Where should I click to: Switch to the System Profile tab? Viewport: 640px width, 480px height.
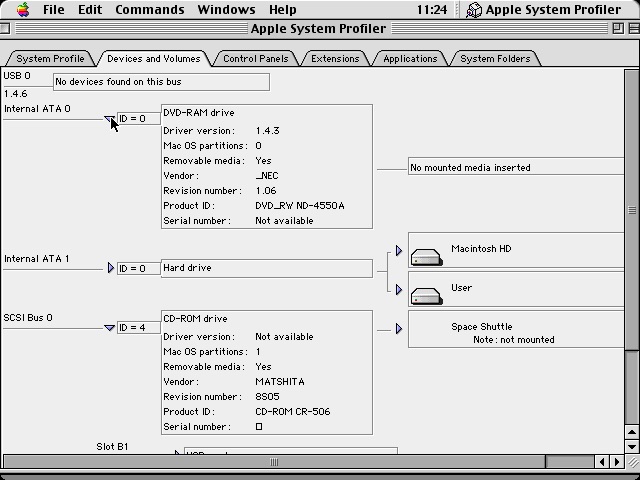(50, 59)
